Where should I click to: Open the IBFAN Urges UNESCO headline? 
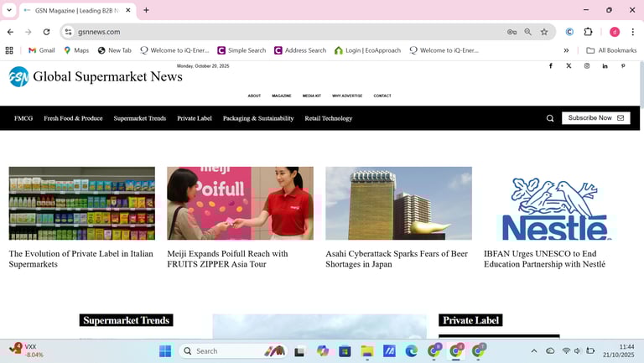544,259
